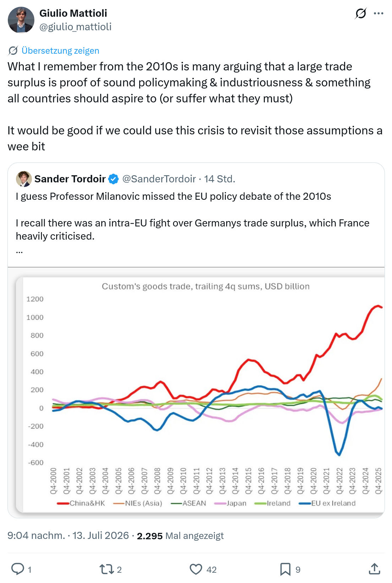Viewport: 392px width, 583px height.
Task: Open Sander Tordoir's avatar in the quoted post
Action: (x=24, y=179)
